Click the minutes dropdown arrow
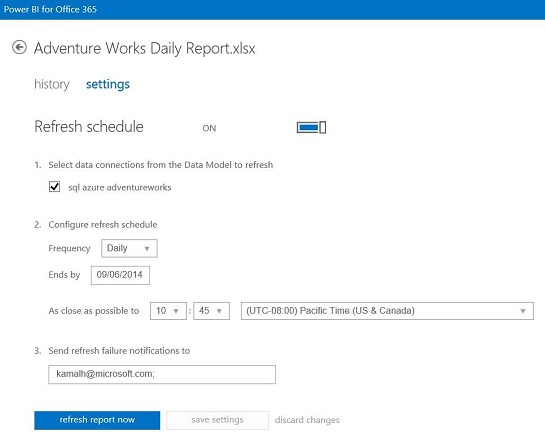The height and width of the screenshot is (445, 545). point(219,311)
